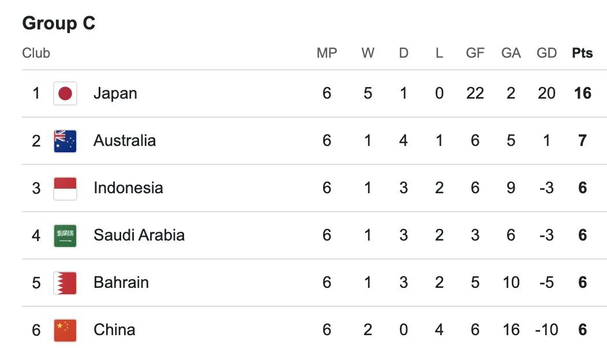
Task: Click the Australia flag icon
Action: tap(65, 141)
